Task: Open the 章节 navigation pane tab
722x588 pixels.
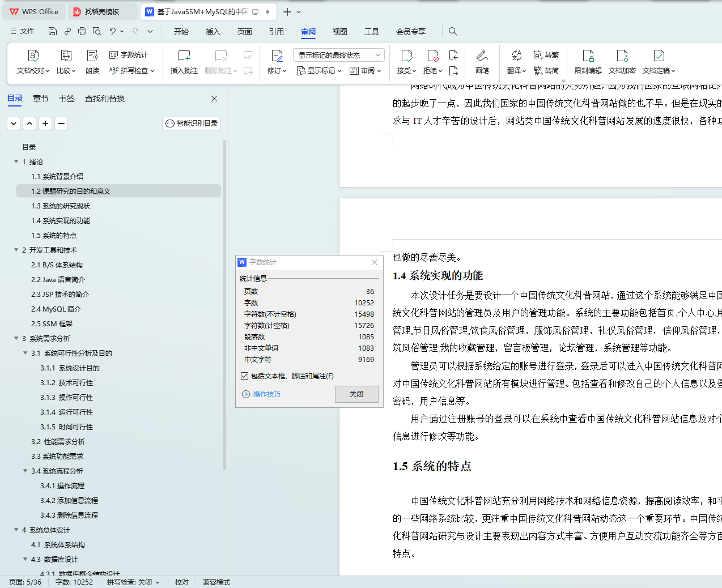Action: 41,99
